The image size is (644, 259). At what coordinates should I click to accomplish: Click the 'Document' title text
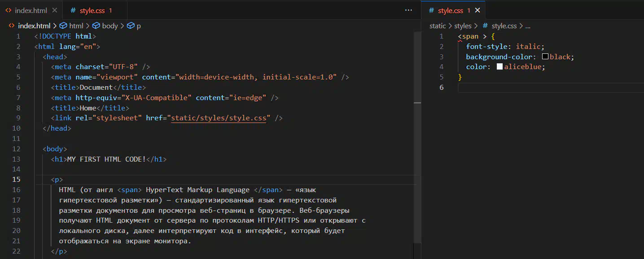coord(96,88)
